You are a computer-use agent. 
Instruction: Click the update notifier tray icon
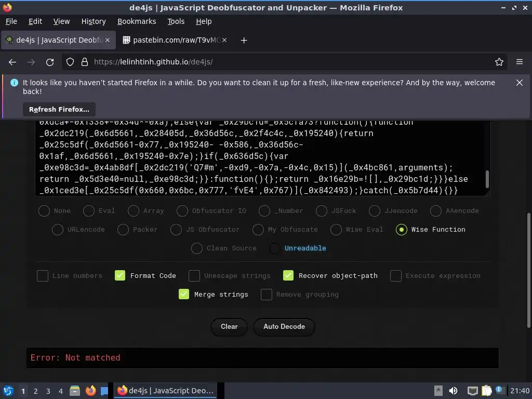(x=499, y=390)
